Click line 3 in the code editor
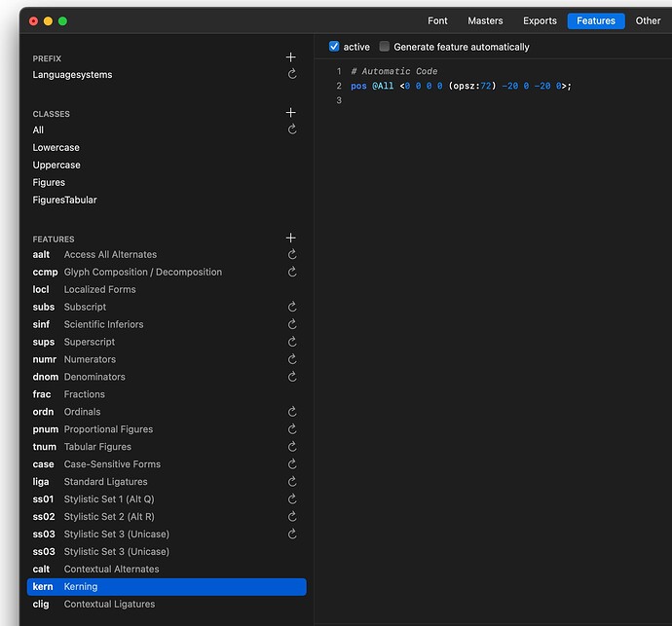 [x=487, y=101]
